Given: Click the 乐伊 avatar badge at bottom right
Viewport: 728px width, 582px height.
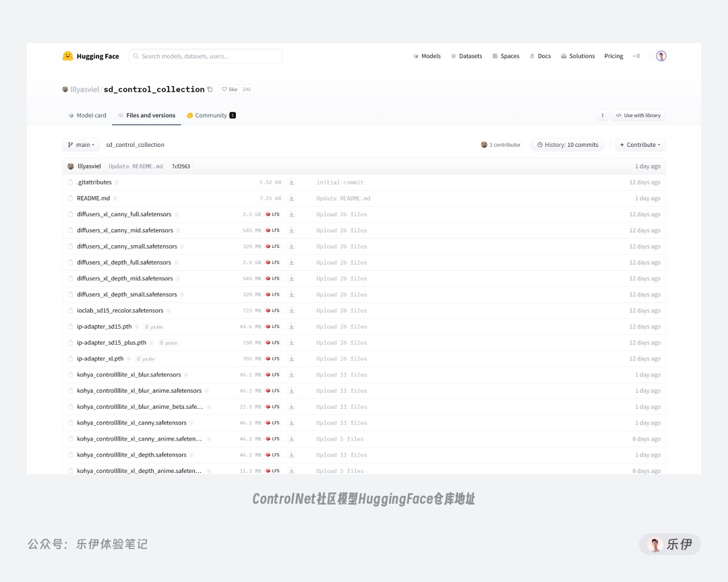Looking at the screenshot, I should (x=655, y=544).
